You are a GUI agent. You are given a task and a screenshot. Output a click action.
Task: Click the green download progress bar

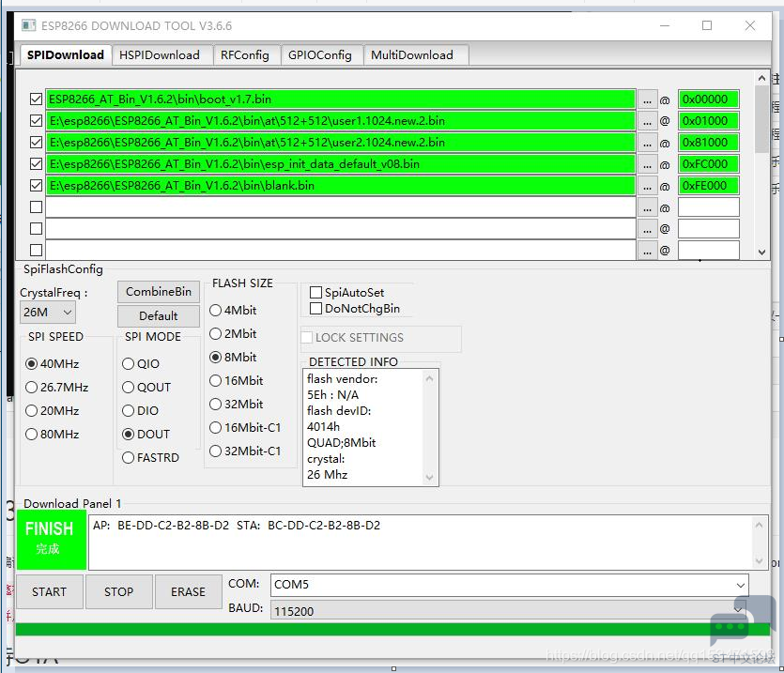[x=392, y=629]
